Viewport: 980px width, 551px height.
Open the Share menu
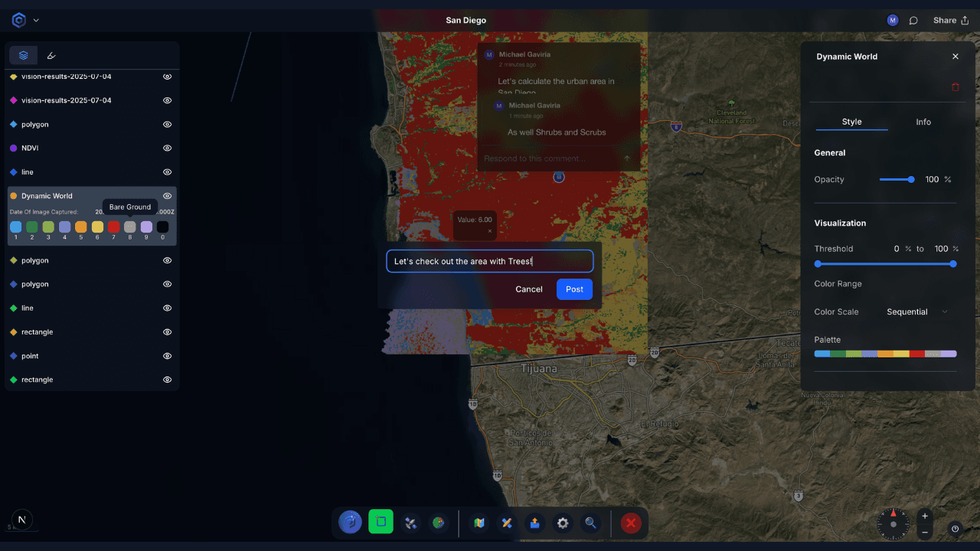(949, 21)
